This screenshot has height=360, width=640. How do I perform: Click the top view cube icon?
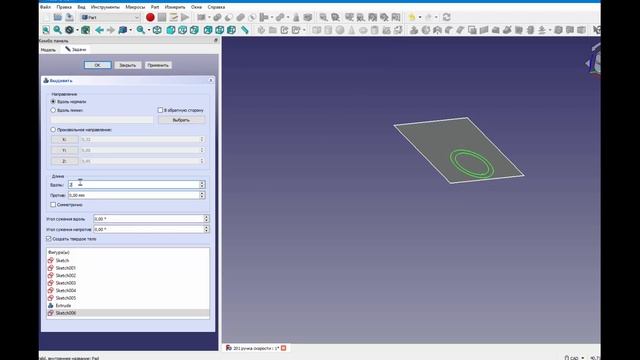point(182,30)
